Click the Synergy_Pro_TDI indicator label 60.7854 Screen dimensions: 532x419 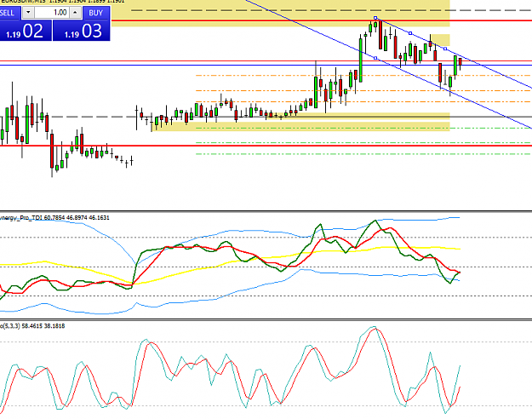click(x=55, y=218)
